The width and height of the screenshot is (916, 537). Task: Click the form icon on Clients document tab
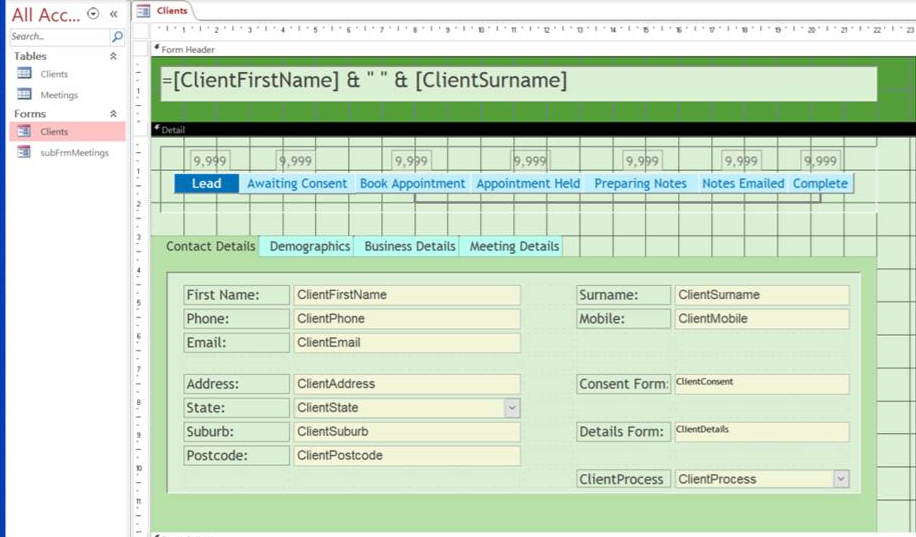pyautogui.click(x=144, y=11)
